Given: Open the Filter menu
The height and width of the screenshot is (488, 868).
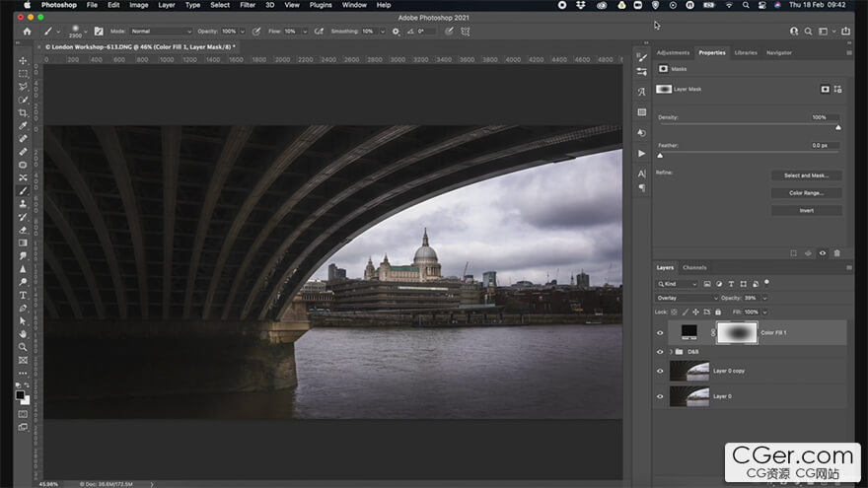Looking at the screenshot, I should coord(248,5).
